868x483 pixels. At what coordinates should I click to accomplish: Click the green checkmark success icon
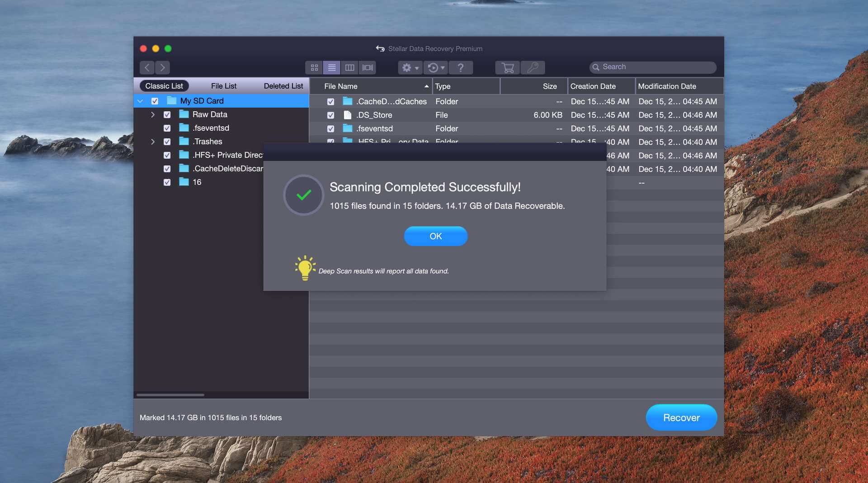click(x=304, y=195)
